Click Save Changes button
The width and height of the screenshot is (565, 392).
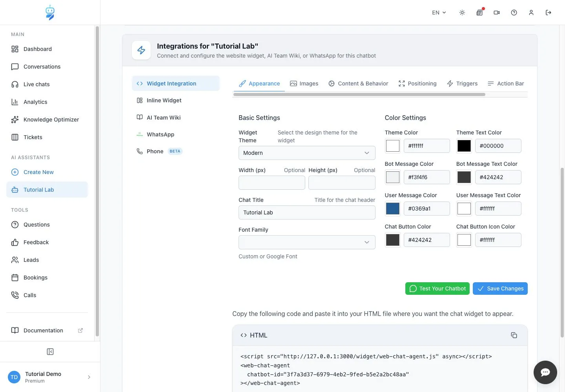coord(500,289)
